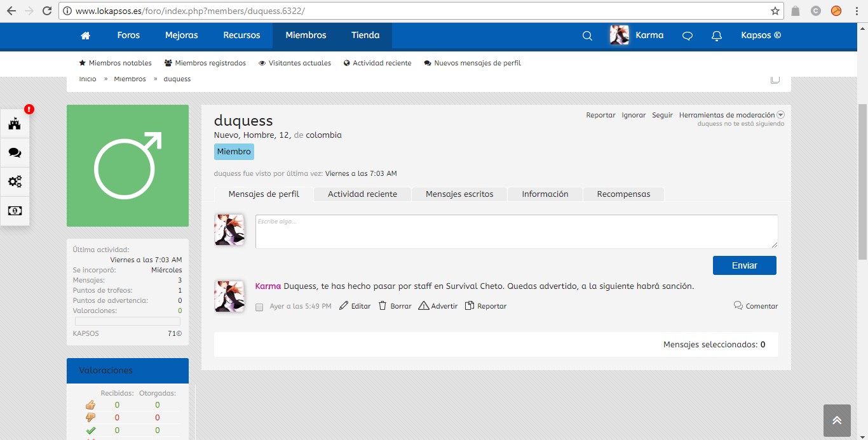Click the money icon in left sidebar
The width and height of the screenshot is (868, 440).
[x=15, y=211]
